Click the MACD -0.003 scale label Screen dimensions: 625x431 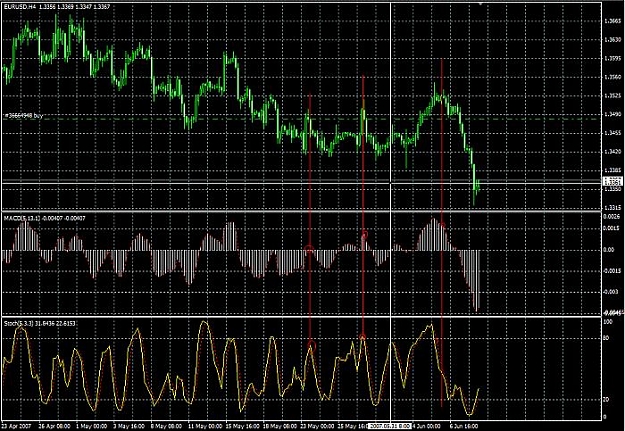[x=611, y=292]
